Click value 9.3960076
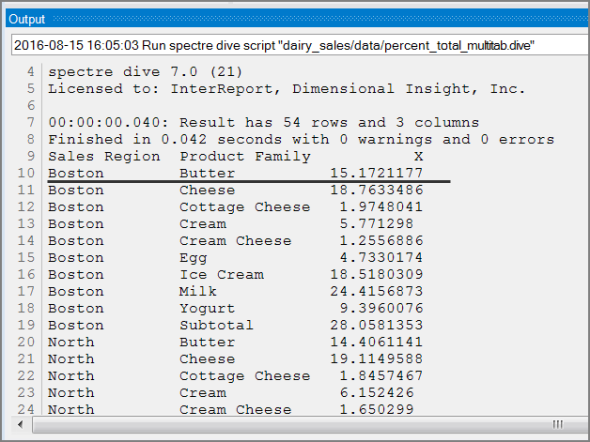 pos(381,308)
